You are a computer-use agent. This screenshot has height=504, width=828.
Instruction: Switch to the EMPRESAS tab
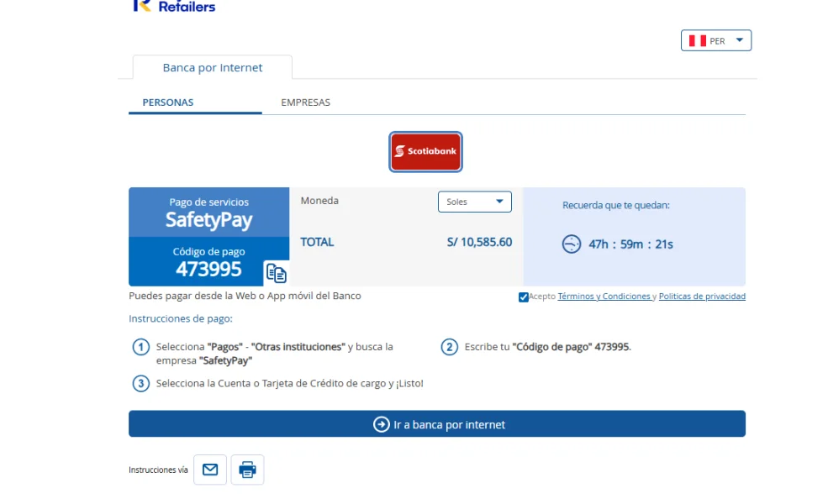click(x=305, y=102)
